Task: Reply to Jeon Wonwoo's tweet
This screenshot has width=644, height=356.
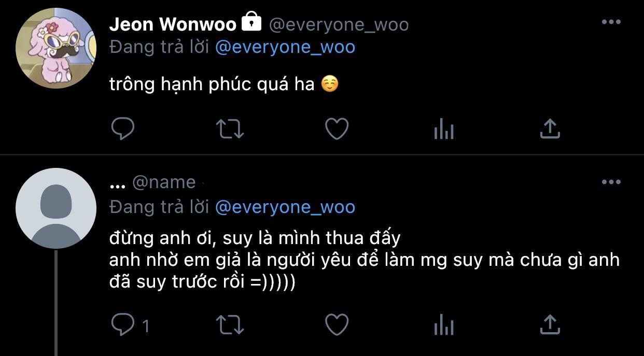Action: [x=123, y=129]
